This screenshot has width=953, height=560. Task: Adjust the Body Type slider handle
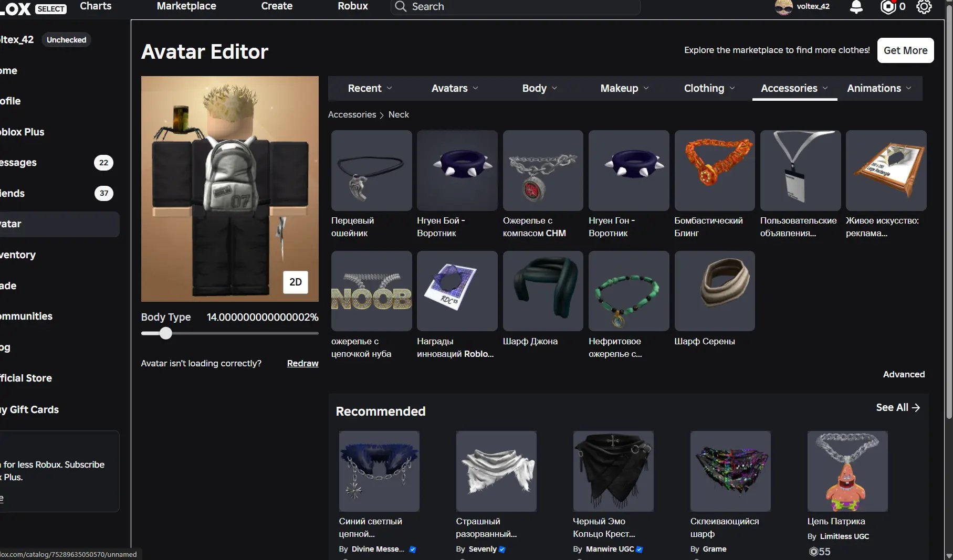click(166, 333)
